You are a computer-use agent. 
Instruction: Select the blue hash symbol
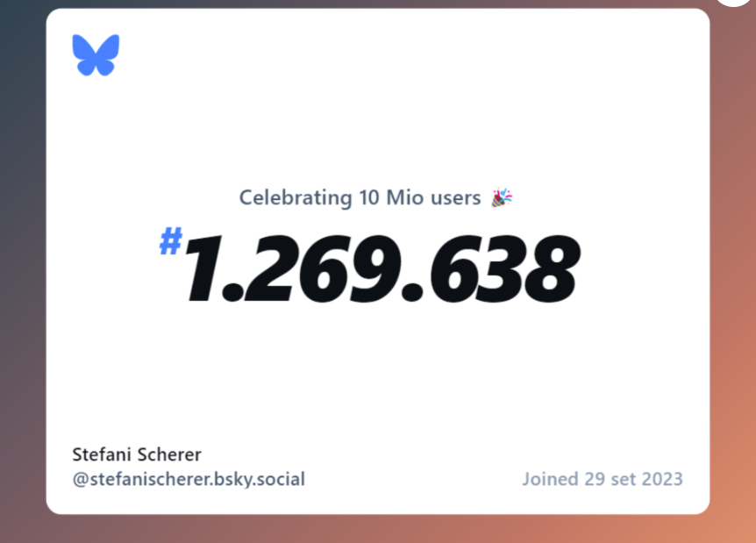(170, 241)
